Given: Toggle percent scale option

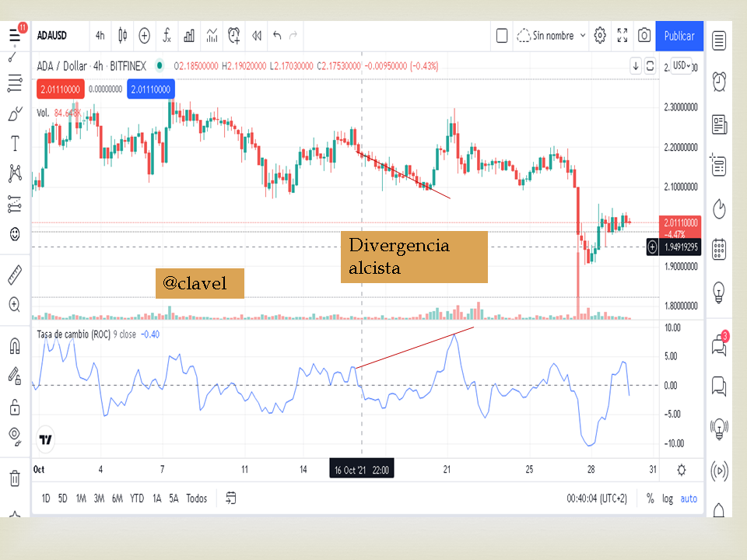Looking at the screenshot, I should (650, 499).
